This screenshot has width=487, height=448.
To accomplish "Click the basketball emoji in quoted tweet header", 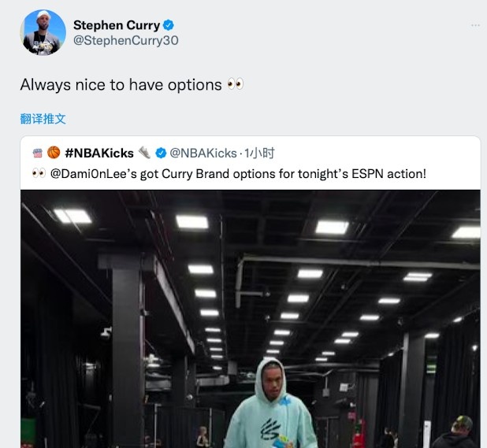I will click(54, 153).
